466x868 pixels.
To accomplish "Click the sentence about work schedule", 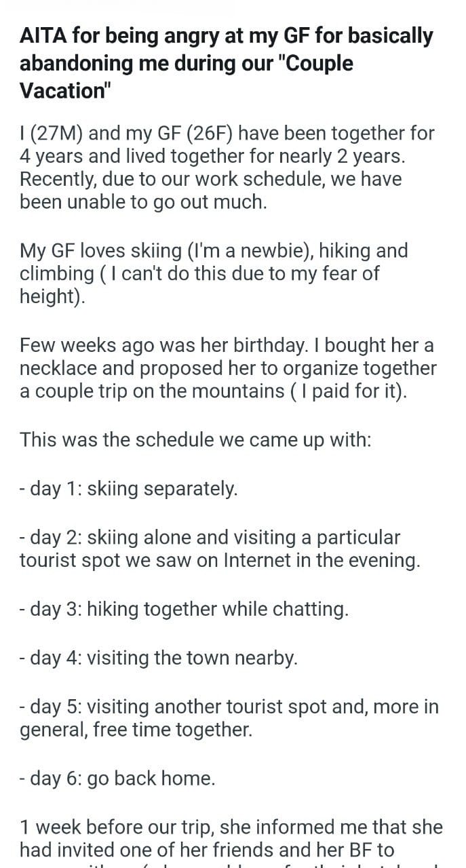I will (x=210, y=191).
